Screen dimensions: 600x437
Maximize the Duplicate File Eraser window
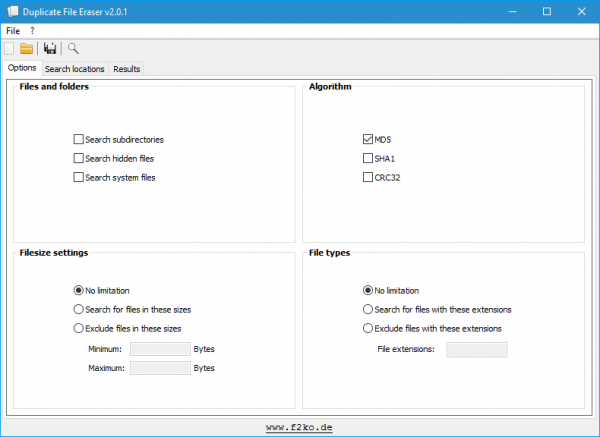[547, 11]
